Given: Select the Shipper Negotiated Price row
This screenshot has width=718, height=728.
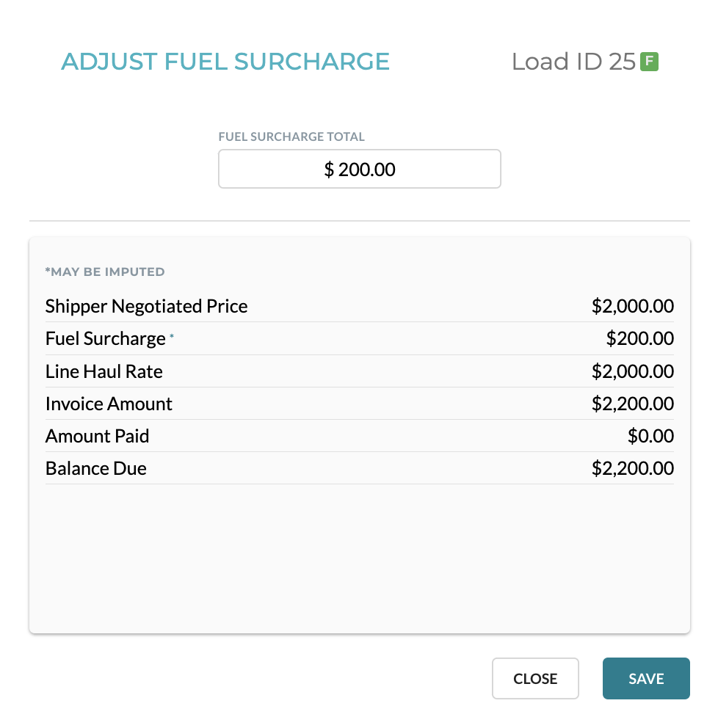Looking at the screenshot, I should pos(360,306).
